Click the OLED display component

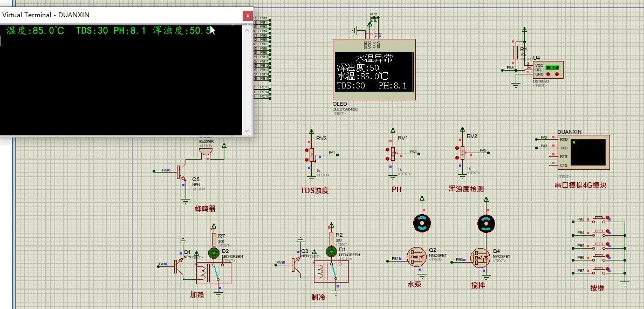374,71
